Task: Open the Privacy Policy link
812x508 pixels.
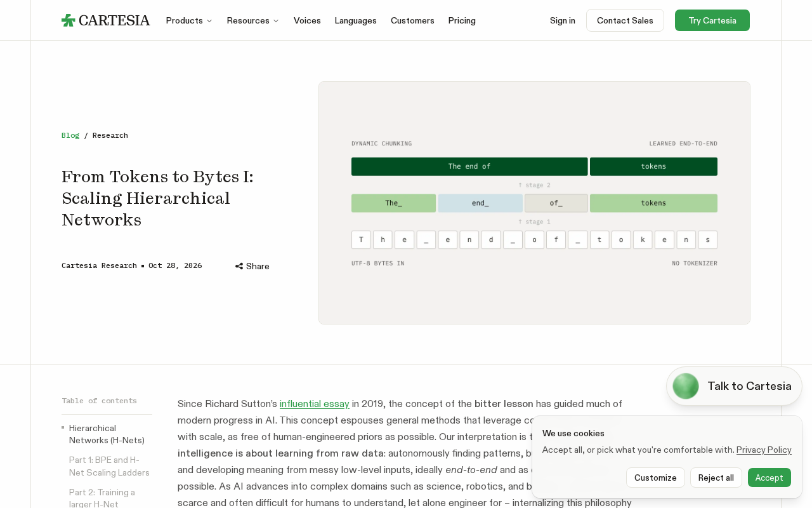Action: click(764, 450)
